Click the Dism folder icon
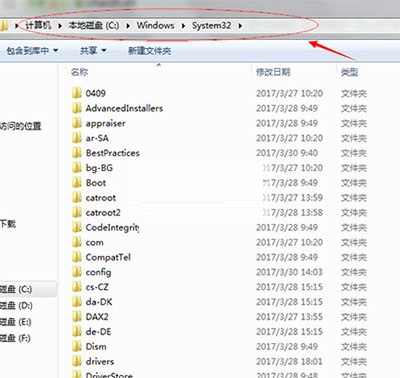The width and height of the screenshot is (400, 378). (x=77, y=346)
